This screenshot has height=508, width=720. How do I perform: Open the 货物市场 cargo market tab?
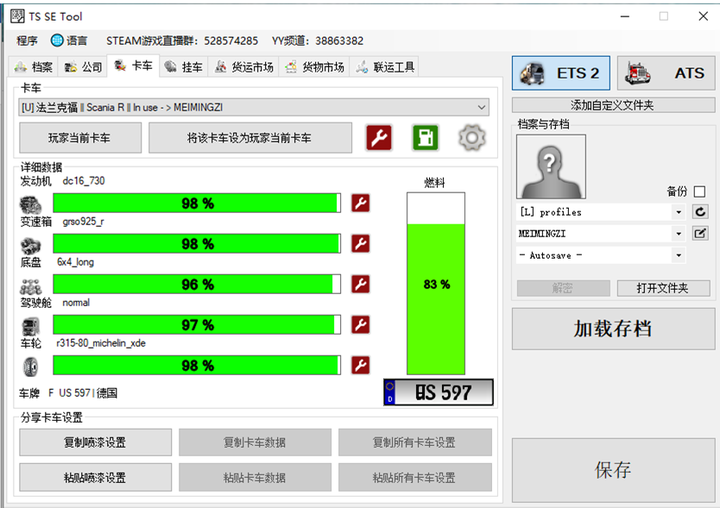tap(315, 67)
